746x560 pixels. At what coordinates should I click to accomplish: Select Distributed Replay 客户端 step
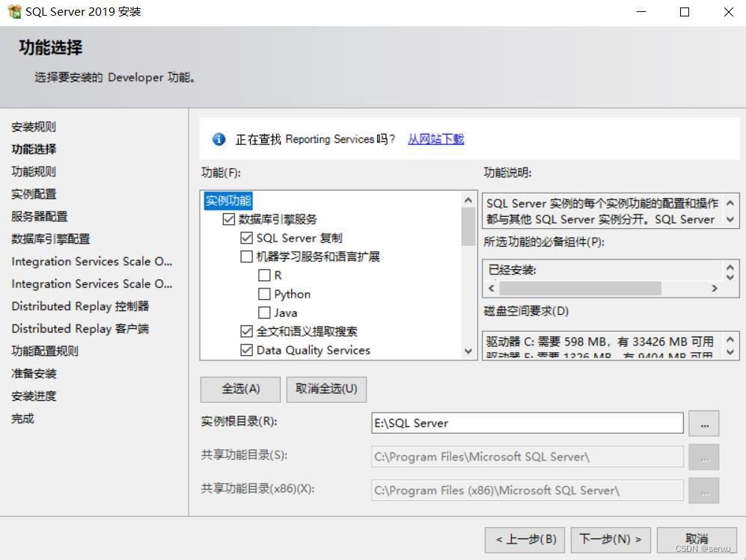pos(80,328)
